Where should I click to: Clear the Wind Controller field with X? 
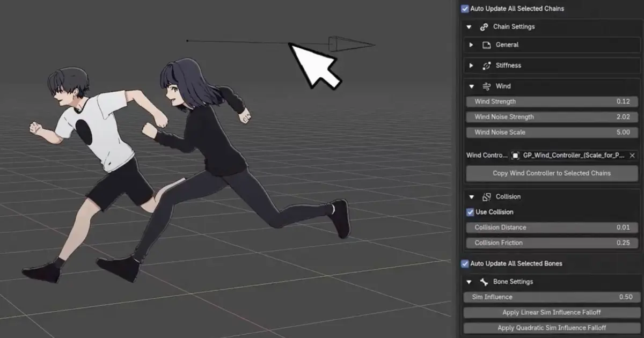(x=632, y=156)
